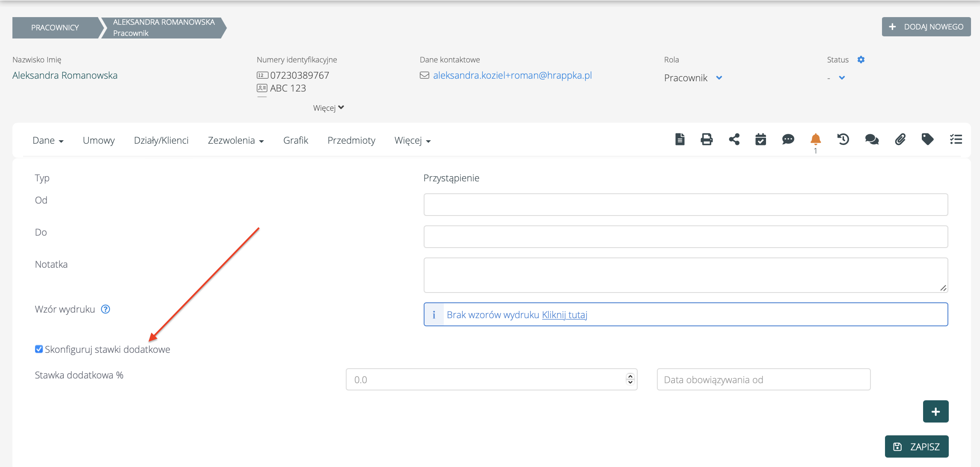Viewport: 980px width, 467px height.
Task: Increment the Stawka dodatkowa stepper arrow
Action: click(x=630, y=376)
